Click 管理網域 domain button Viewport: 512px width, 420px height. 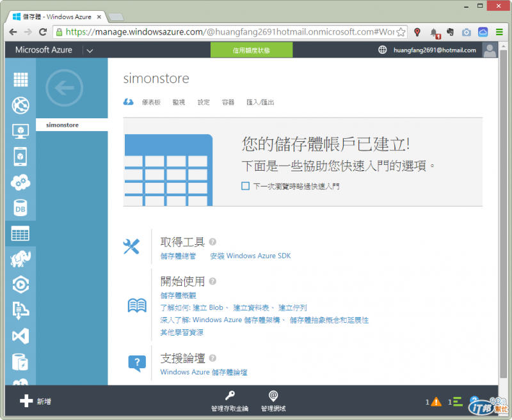click(x=273, y=401)
